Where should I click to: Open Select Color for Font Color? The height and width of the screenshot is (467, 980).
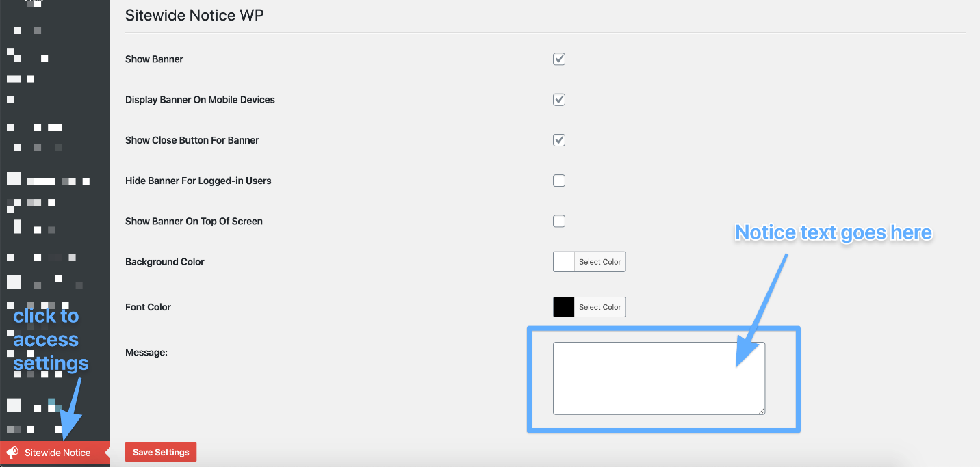599,307
